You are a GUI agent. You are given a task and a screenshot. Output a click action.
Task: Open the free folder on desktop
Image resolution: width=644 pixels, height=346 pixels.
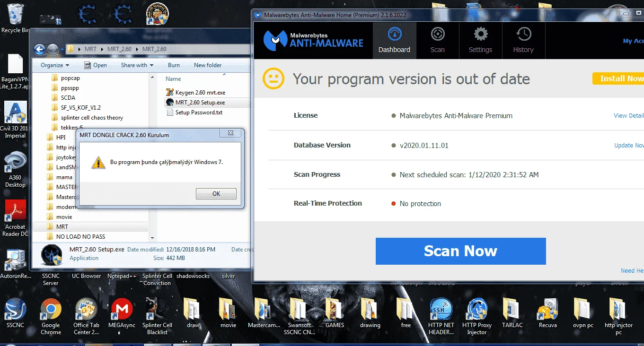[406, 313]
